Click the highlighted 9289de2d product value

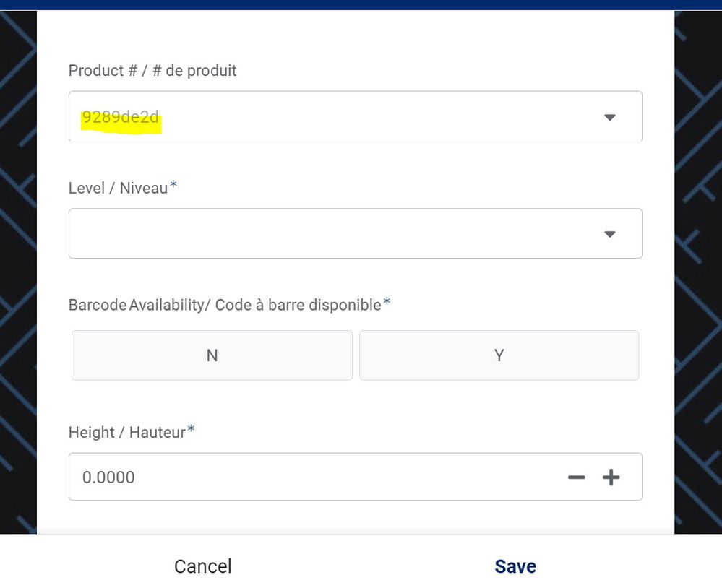[121, 117]
